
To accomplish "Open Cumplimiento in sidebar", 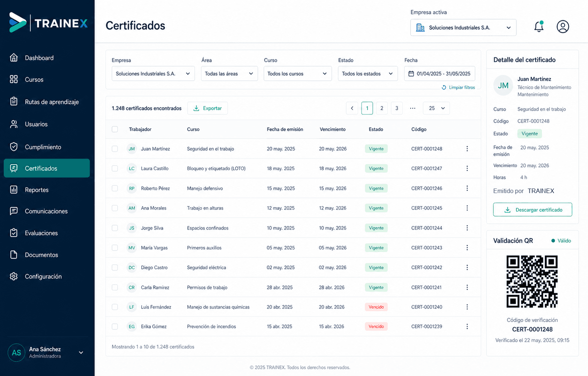I will 47,147.
